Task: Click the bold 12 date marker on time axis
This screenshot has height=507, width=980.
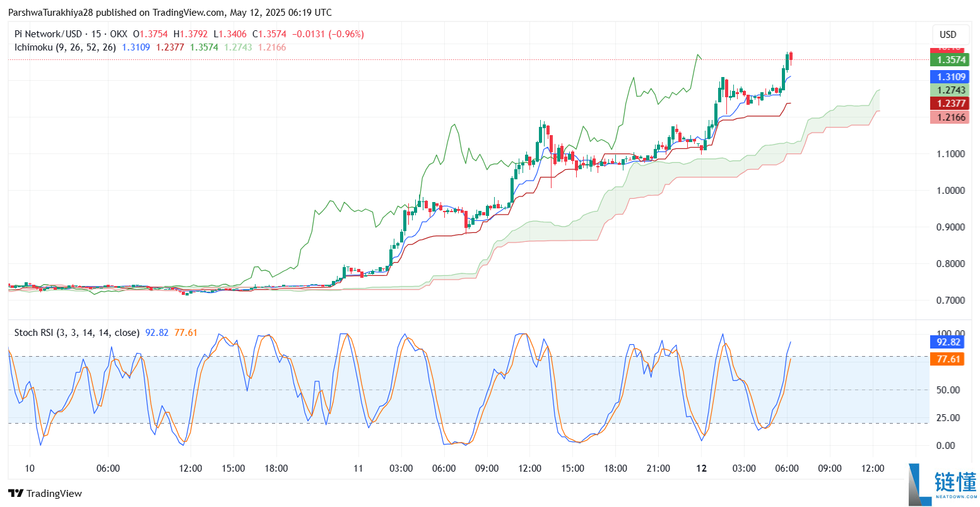Action: (x=701, y=468)
